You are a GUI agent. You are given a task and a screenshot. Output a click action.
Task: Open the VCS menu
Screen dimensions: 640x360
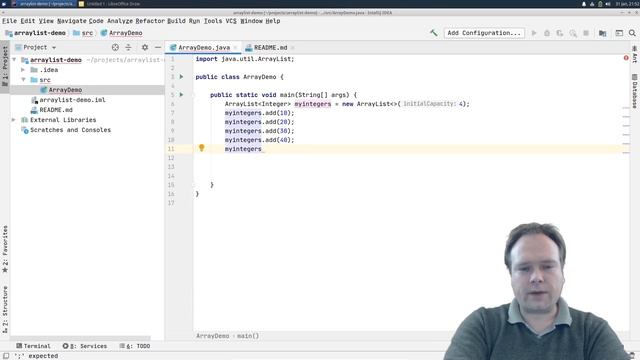tap(231, 21)
